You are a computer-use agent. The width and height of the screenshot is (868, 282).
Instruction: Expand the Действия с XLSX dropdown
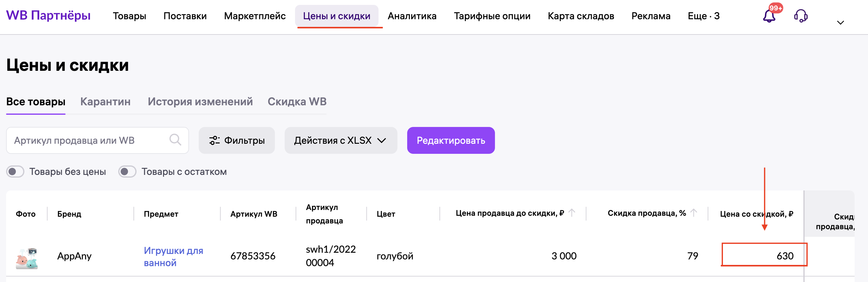[x=340, y=140]
